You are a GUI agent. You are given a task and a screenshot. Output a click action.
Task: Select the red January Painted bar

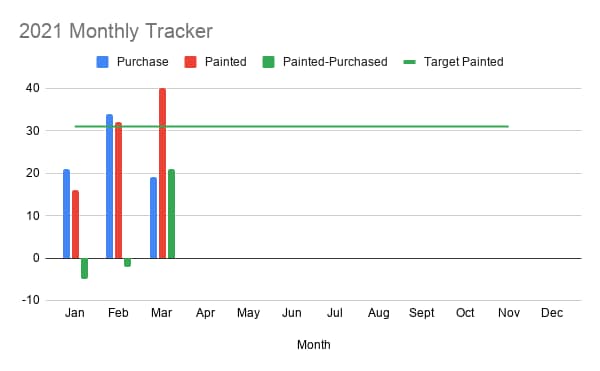75,224
